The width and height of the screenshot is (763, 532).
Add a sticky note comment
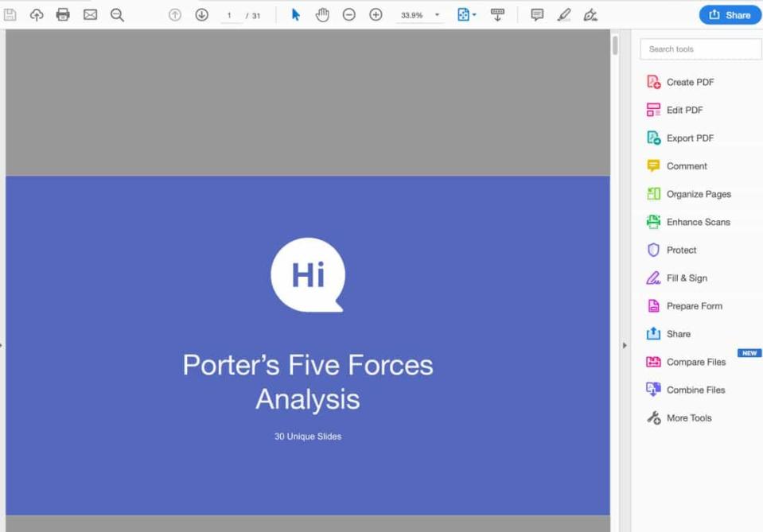coord(537,14)
